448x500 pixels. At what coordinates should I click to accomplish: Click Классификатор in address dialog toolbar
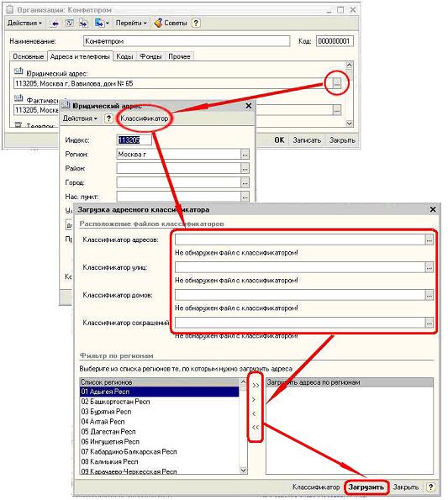pyautogui.click(x=144, y=118)
